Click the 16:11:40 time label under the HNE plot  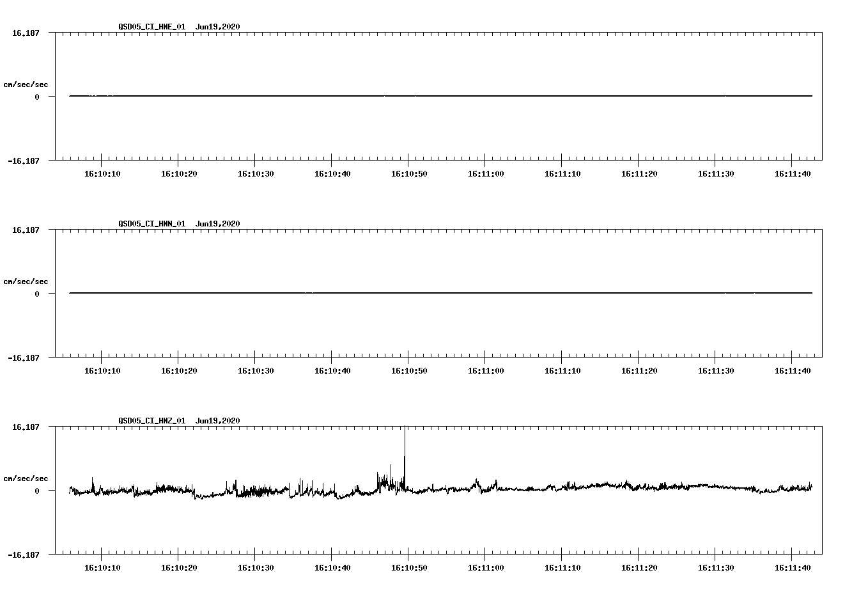793,174
